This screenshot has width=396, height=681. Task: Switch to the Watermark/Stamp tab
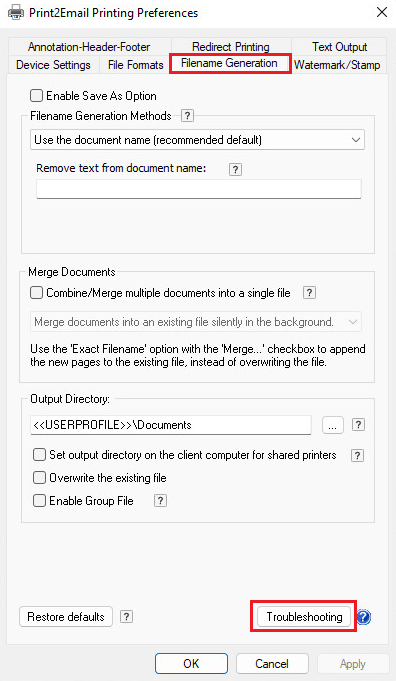[337, 65]
